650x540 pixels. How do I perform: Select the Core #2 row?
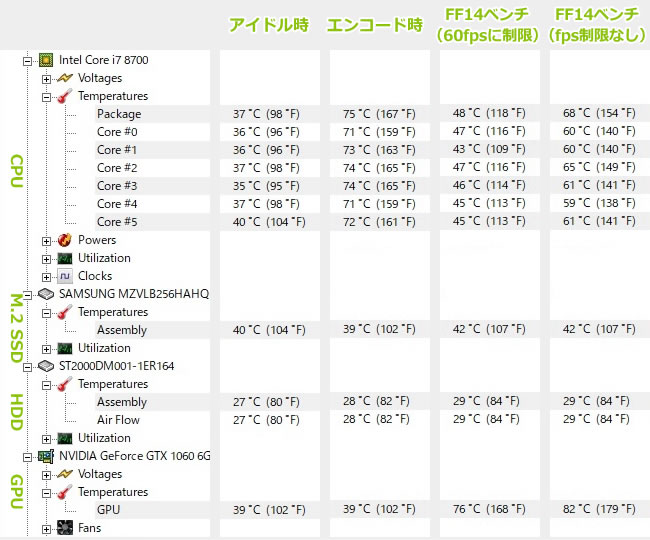tap(152, 168)
